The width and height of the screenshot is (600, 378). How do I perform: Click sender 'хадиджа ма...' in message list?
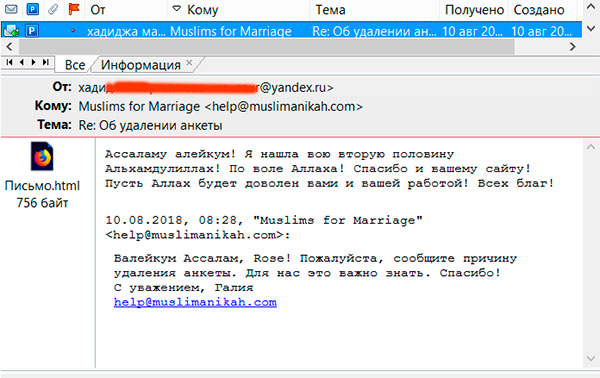tap(126, 31)
